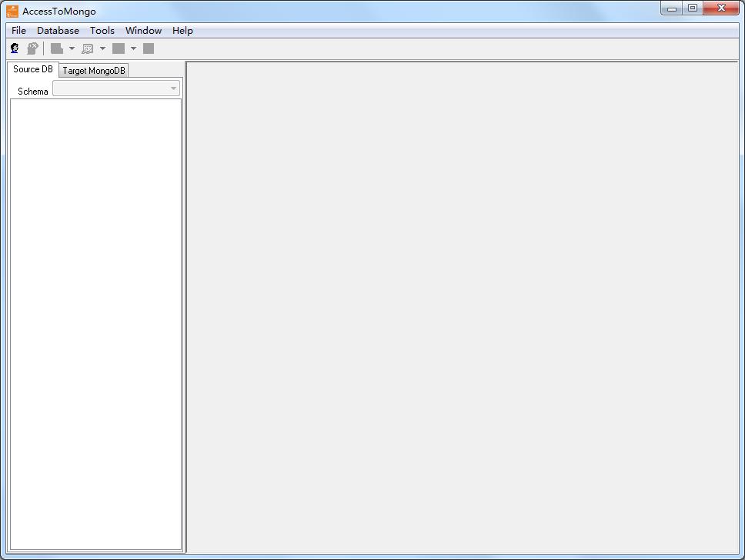Image resolution: width=745 pixels, height=560 pixels.
Task: Click the AccessToMongo app icon in title bar
Action: [x=12, y=11]
